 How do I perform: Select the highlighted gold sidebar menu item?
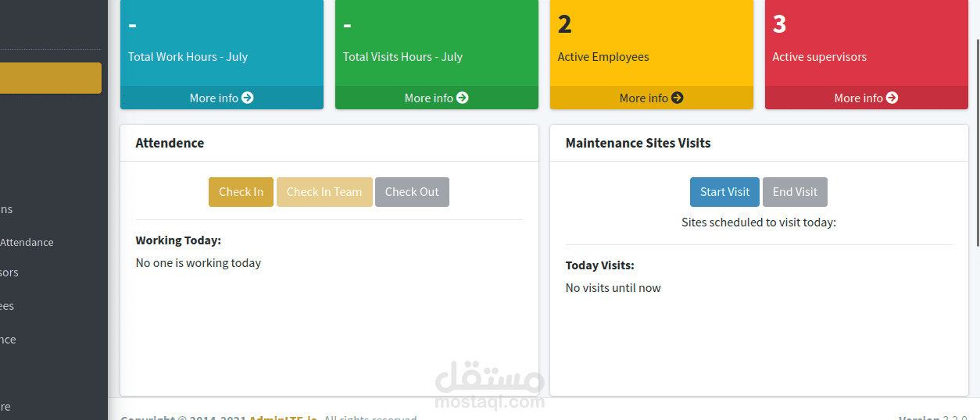tap(51, 78)
